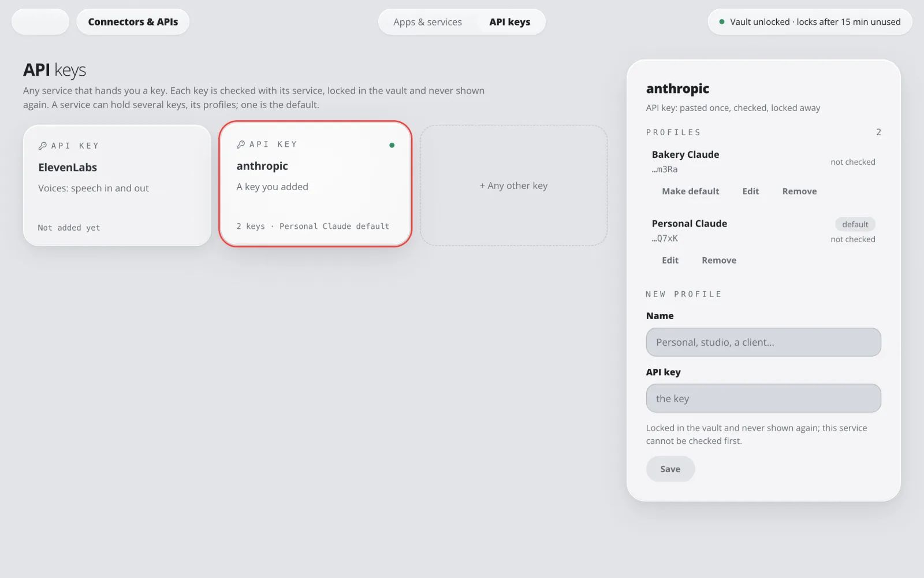Click the key icon on the ElevenLabs card

[42, 146]
